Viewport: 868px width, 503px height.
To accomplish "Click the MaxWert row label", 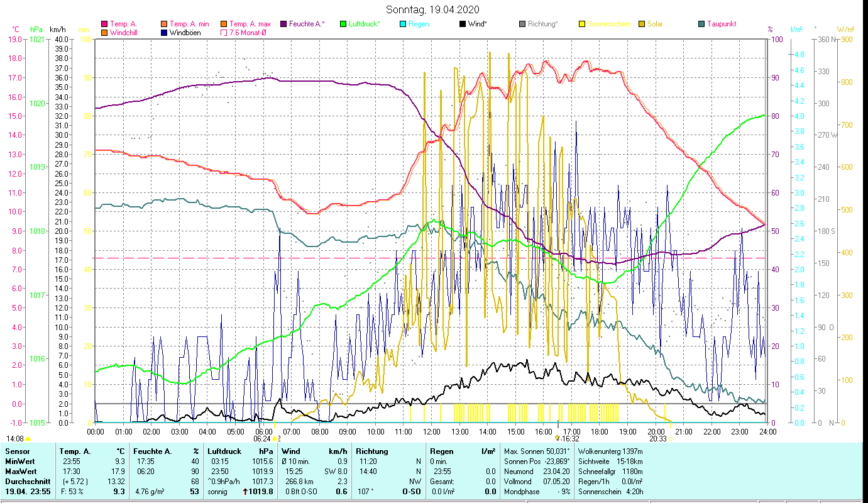I will pos(21,472).
